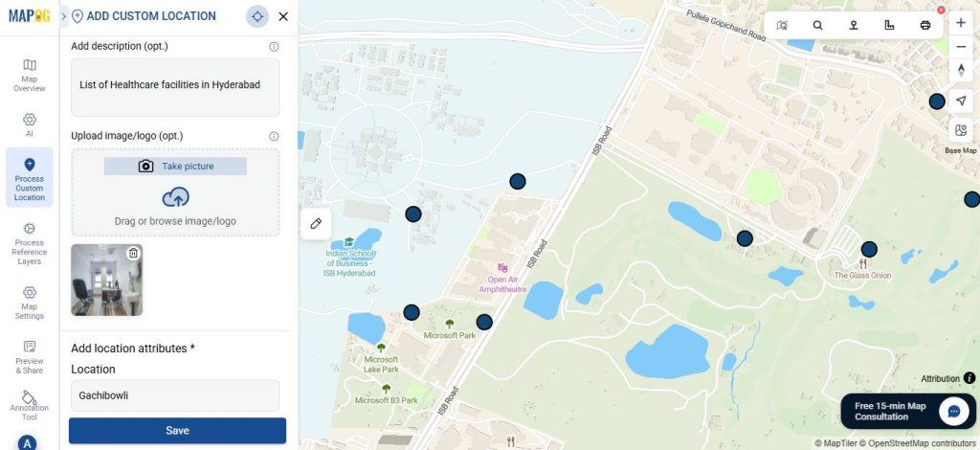Close the Add Custom Location panel
This screenshot has width=980, height=450.
pos(283,16)
